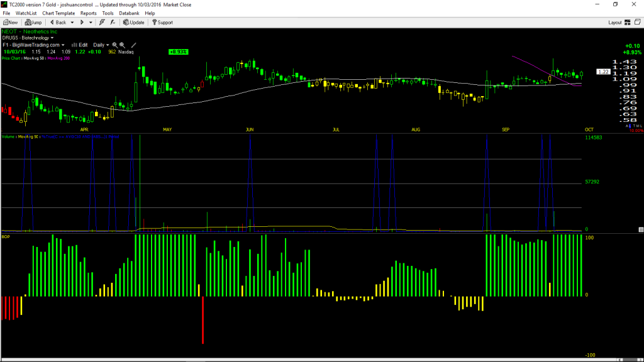Click the NEOT - Neothetics Inc symbol title
This screenshot has width=644, height=362.
click(x=30, y=31)
